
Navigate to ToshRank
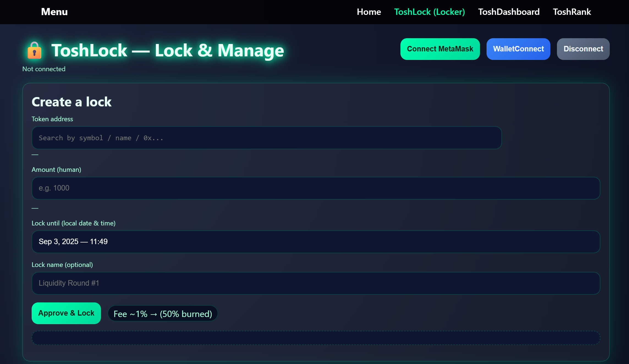click(572, 12)
